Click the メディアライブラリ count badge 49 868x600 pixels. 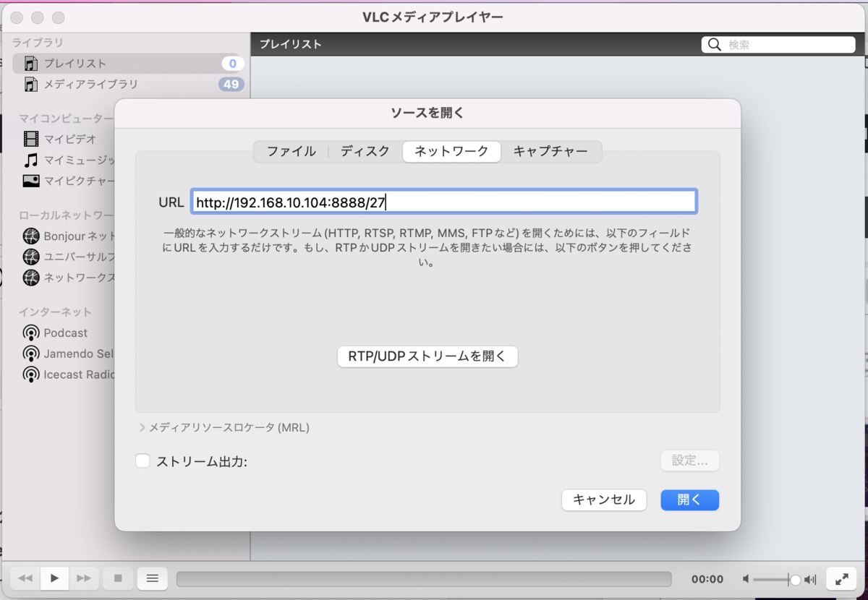[x=231, y=85]
